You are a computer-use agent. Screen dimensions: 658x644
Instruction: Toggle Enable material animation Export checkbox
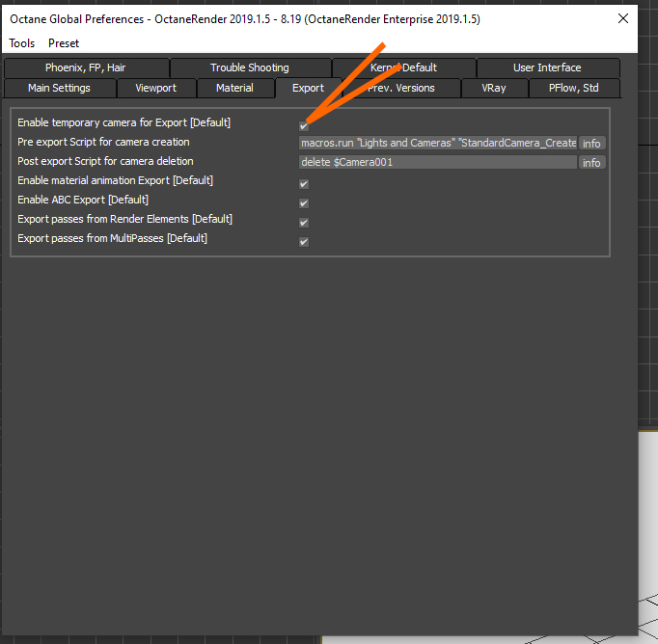[304, 184]
